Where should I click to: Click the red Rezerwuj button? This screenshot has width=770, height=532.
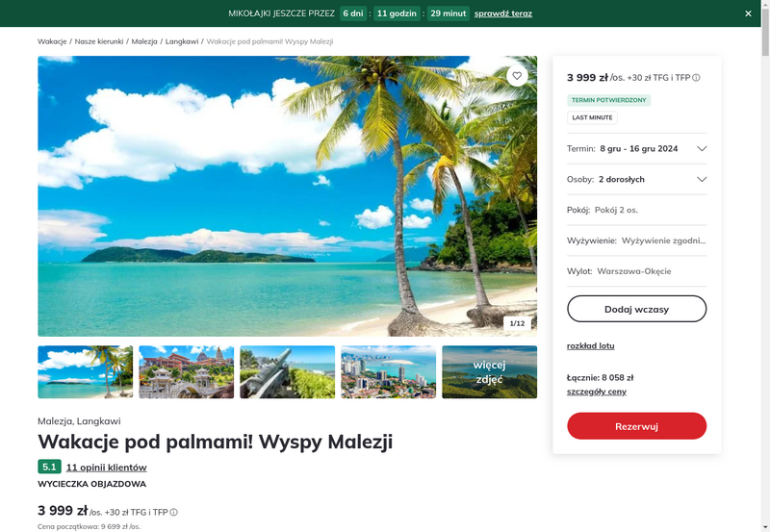point(636,426)
